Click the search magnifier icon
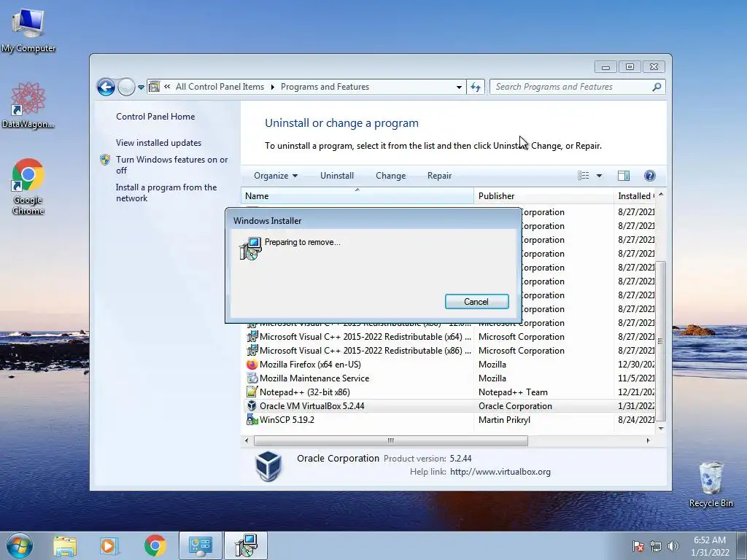Screen dimensions: 747x560 pyautogui.click(x=657, y=87)
